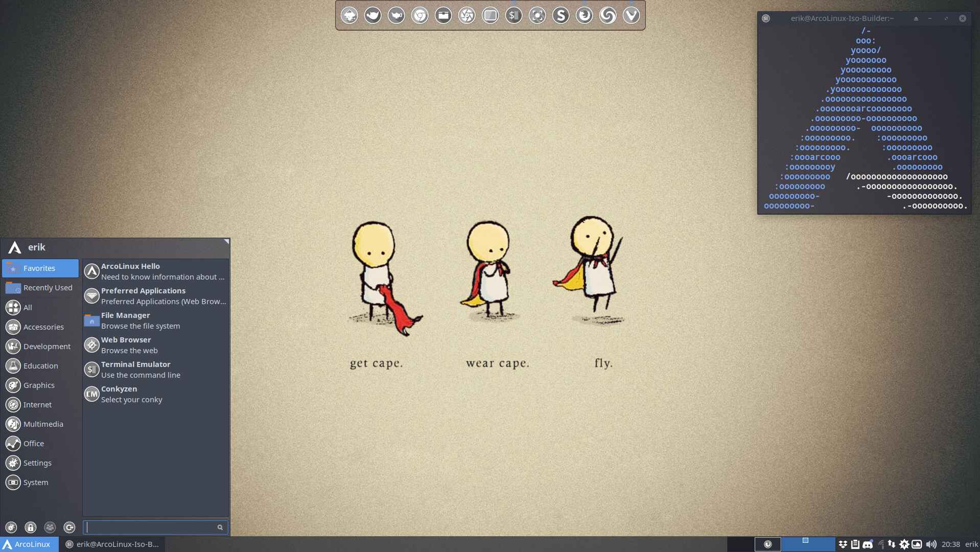Open Conkyzen from favorites list
Screen dimensions: 980x552
155,394
